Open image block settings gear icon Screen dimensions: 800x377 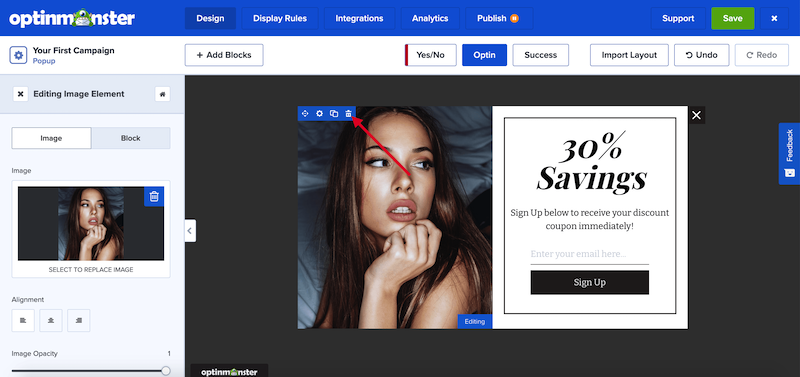(319, 113)
